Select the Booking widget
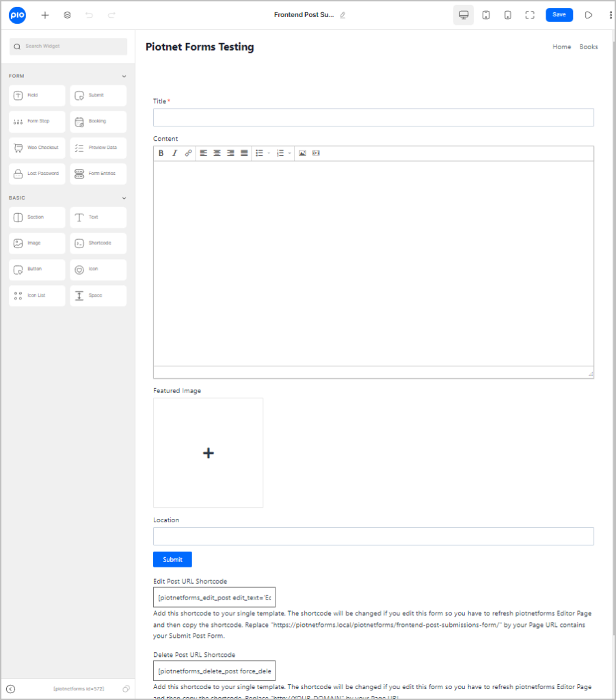 click(98, 122)
